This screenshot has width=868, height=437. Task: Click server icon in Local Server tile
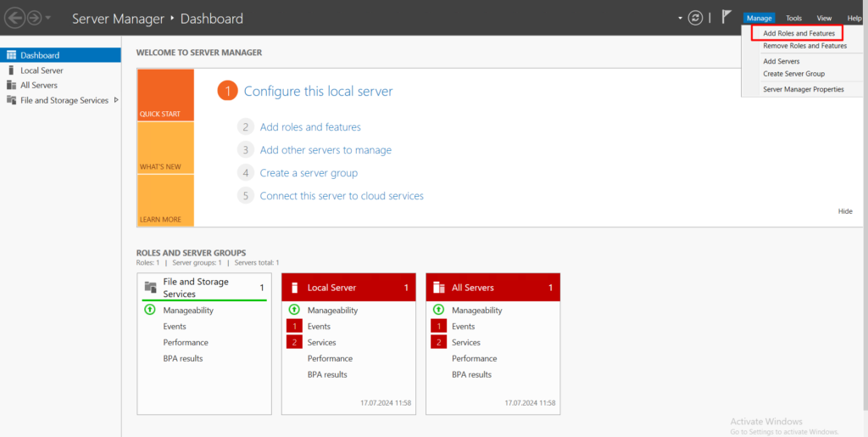click(295, 288)
